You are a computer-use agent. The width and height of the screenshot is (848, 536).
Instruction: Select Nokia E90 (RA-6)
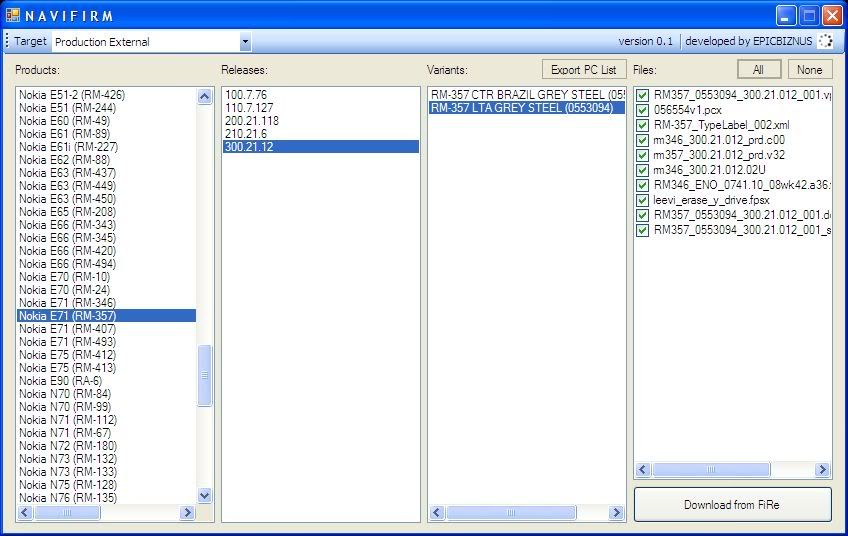107,380
